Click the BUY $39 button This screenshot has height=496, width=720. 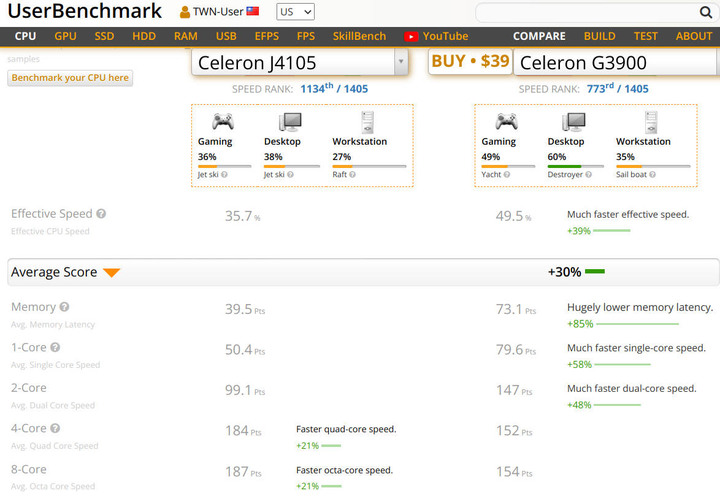click(470, 61)
